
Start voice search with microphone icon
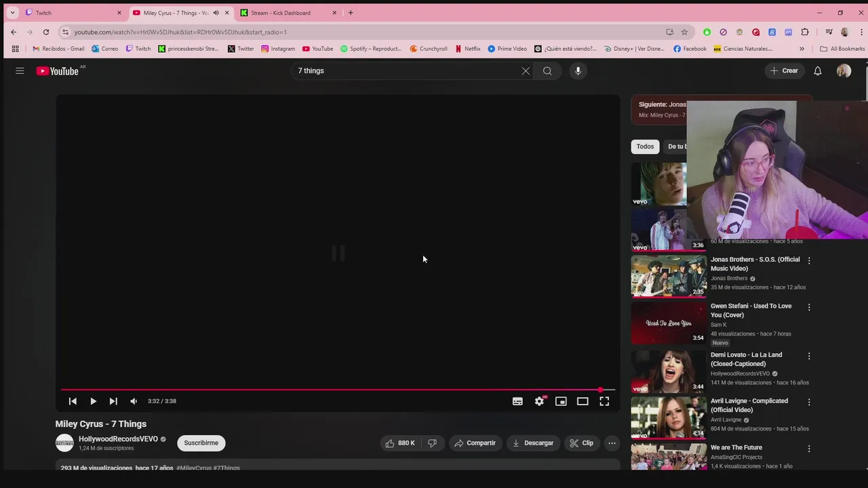tap(578, 70)
